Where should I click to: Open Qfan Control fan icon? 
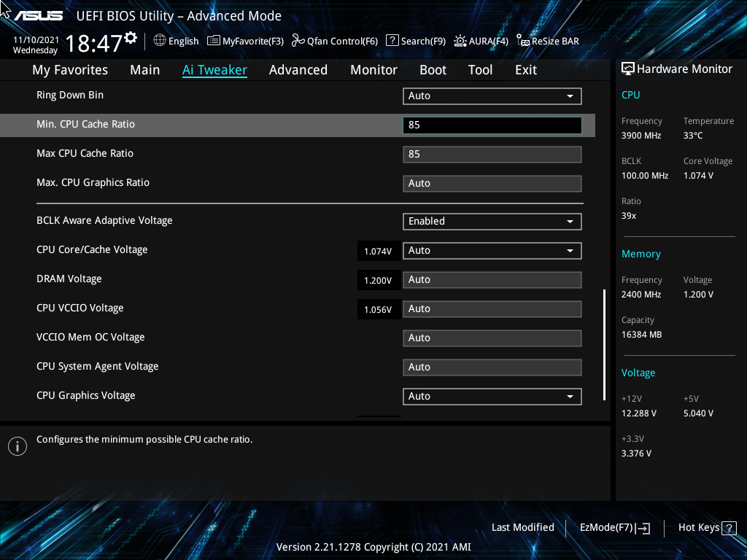298,41
